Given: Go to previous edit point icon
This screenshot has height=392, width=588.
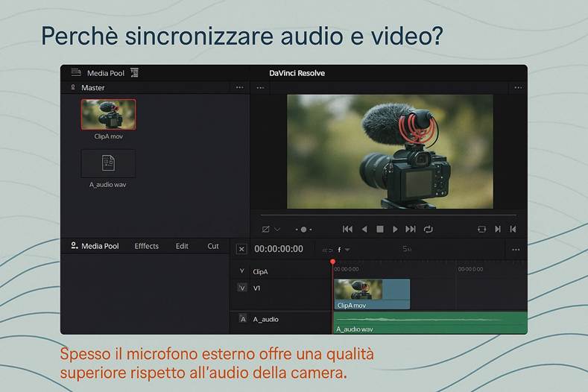Looking at the screenshot, I should coord(513,229).
